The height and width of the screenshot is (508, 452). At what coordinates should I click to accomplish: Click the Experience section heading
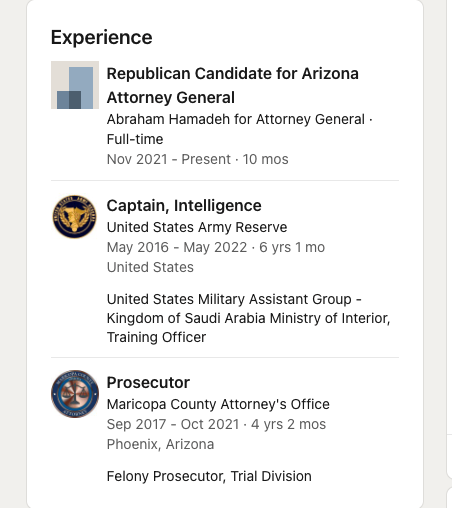coord(102,37)
